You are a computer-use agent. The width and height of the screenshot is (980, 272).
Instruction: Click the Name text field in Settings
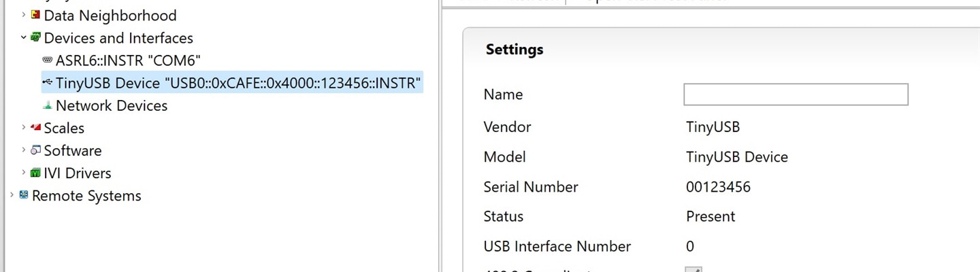pos(795,95)
